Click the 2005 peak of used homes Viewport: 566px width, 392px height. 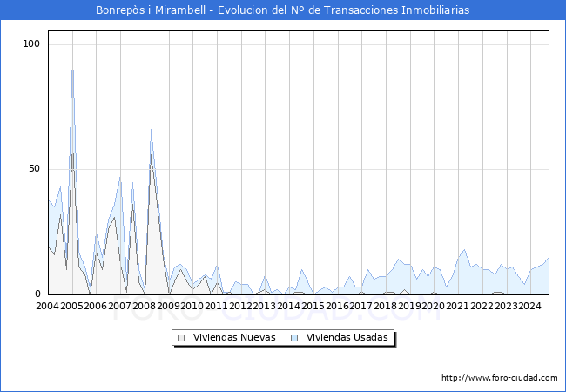click(x=72, y=70)
